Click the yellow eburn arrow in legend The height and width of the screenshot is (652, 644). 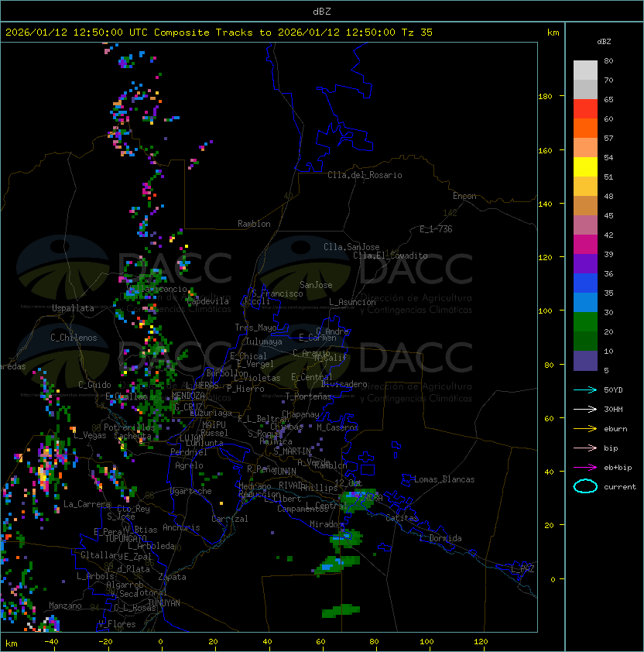coord(585,429)
